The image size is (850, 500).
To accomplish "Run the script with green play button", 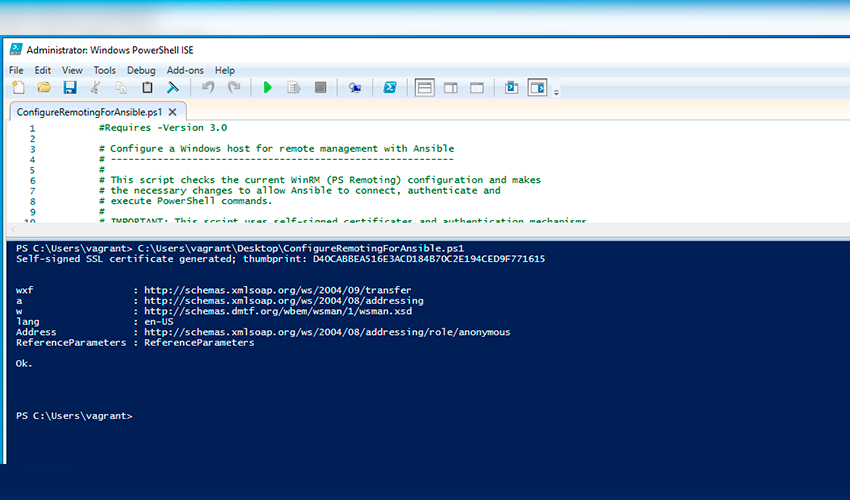I will pos(267,87).
